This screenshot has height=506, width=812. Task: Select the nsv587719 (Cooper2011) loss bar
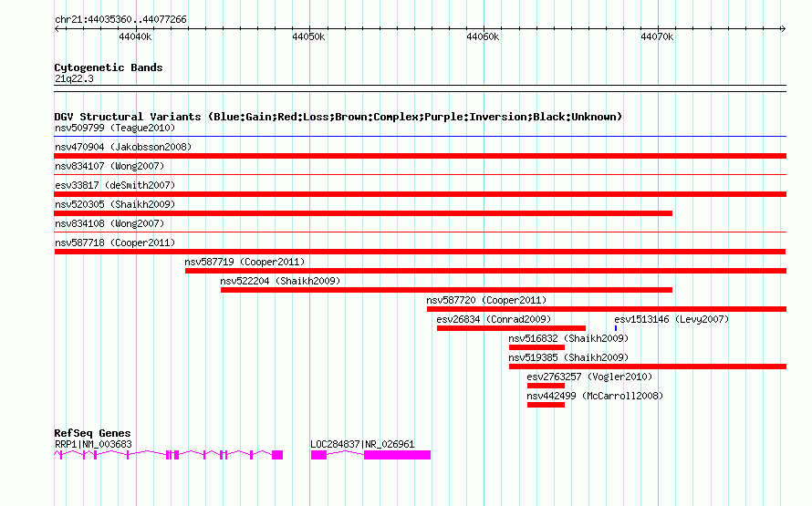[x=485, y=271]
